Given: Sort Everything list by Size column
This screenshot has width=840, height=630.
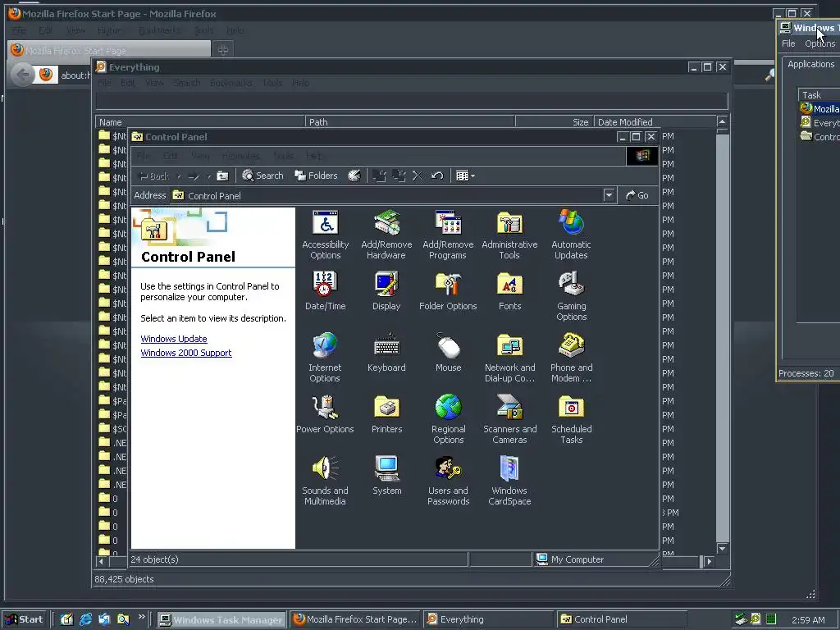Looking at the screenshot, I should [555, 122].
